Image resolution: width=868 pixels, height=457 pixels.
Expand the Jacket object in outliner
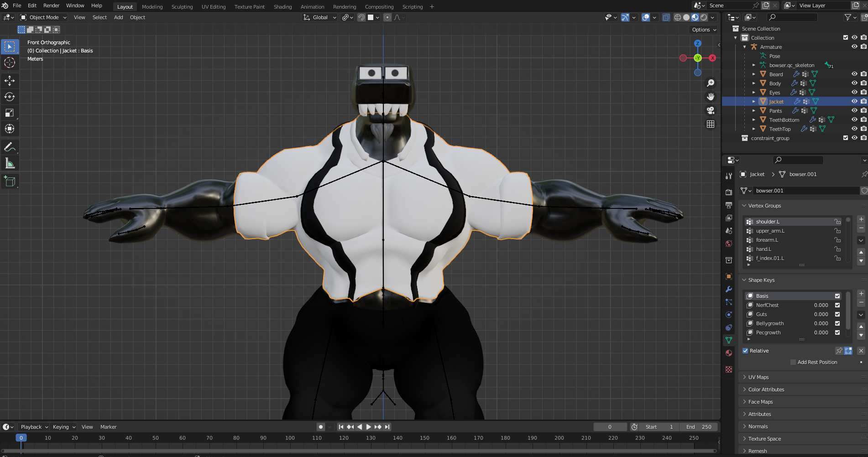[x=754, y=101]
